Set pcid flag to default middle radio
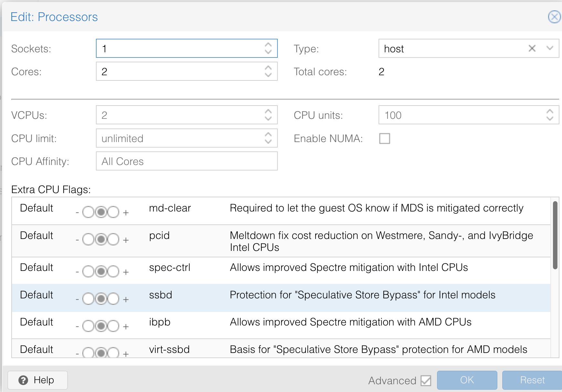562x392 pixels. click(x=101, y=240)
